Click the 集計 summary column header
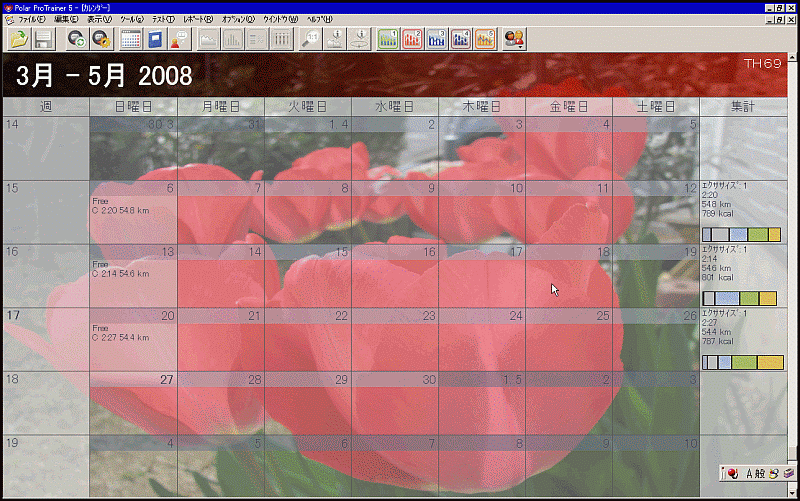This screenshot has width=800, height=501. tap(743, 107)
